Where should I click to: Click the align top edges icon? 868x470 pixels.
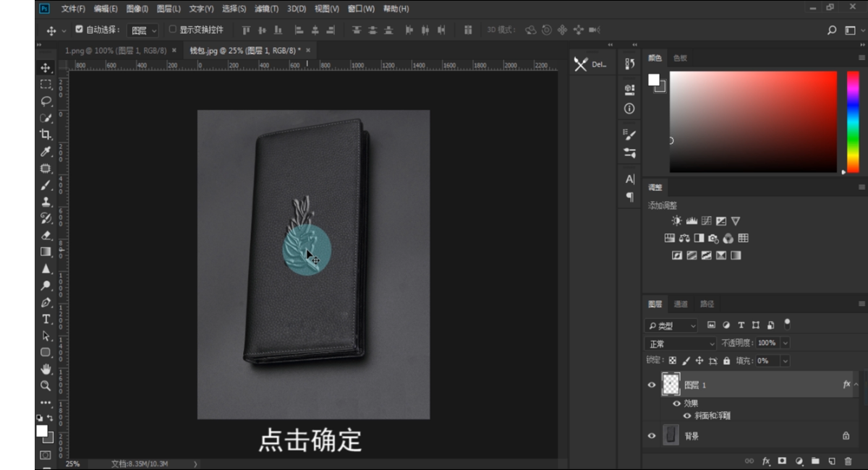pos(246,30)
